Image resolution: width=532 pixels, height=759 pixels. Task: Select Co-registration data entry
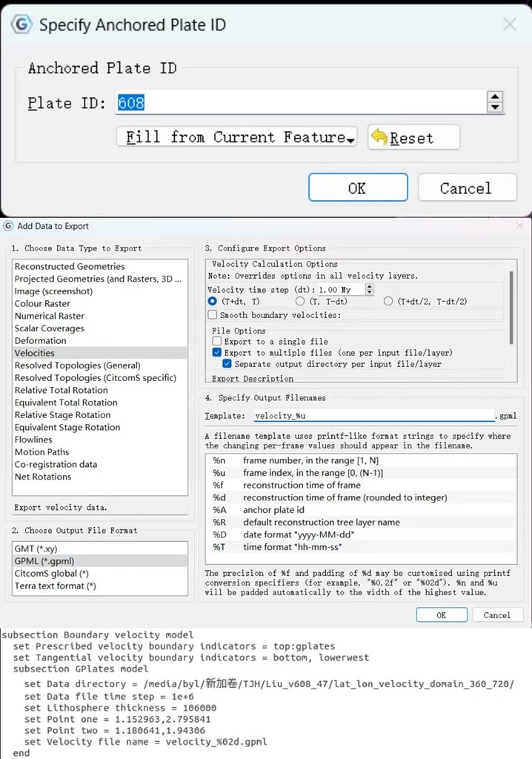coord(100,464)
